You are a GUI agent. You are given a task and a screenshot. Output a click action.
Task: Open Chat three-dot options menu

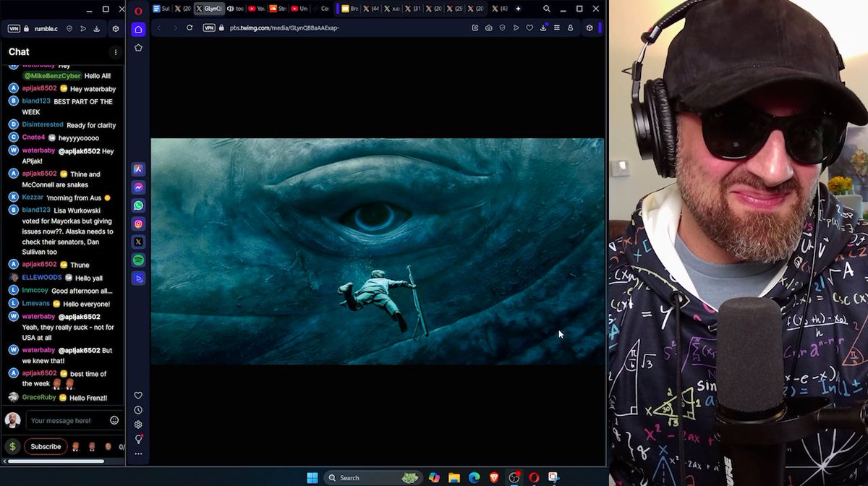(115, 52)
